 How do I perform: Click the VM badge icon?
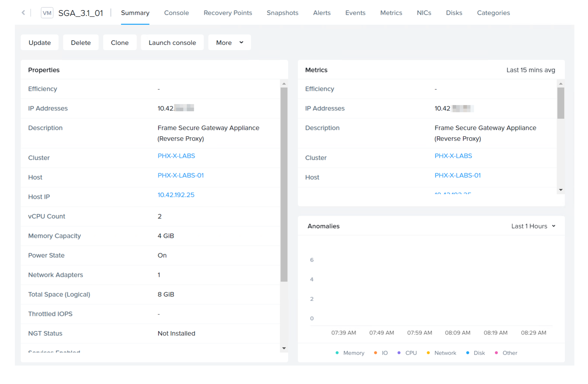(x=47, y=13)
